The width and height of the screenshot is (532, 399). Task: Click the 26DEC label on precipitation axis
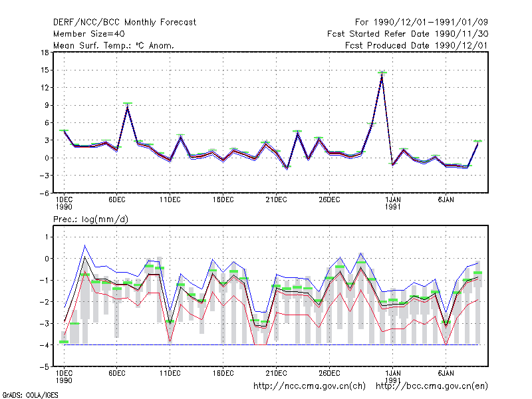pyautogui.click(x=329, y=374)
